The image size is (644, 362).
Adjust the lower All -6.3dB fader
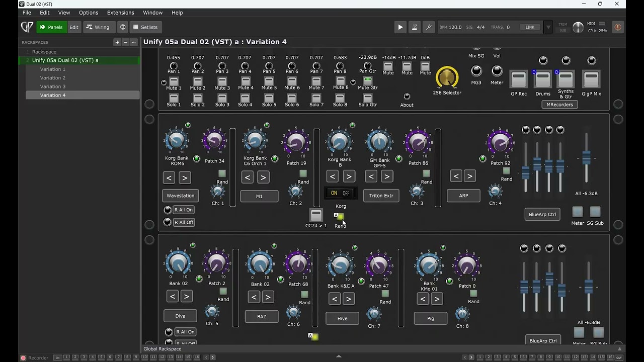[588, 287]
